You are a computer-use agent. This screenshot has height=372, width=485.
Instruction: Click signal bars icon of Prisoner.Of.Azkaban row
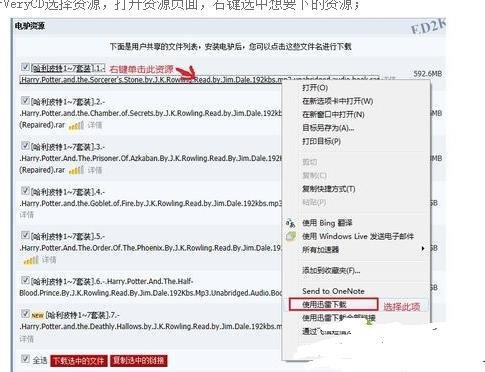pyautogui.click(x=76, y=170)
